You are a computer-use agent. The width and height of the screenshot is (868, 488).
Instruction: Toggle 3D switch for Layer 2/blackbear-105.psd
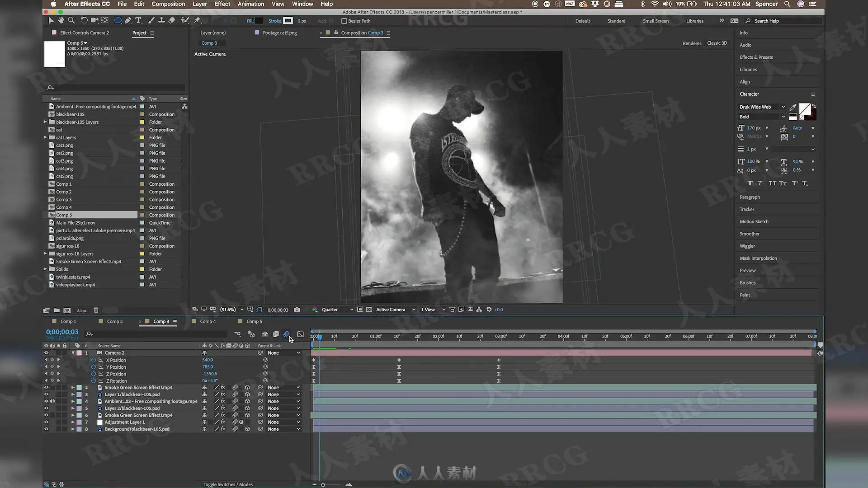(247, 408)
